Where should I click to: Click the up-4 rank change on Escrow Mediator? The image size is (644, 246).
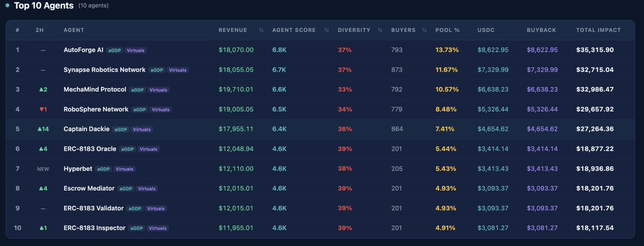point(43,189)
